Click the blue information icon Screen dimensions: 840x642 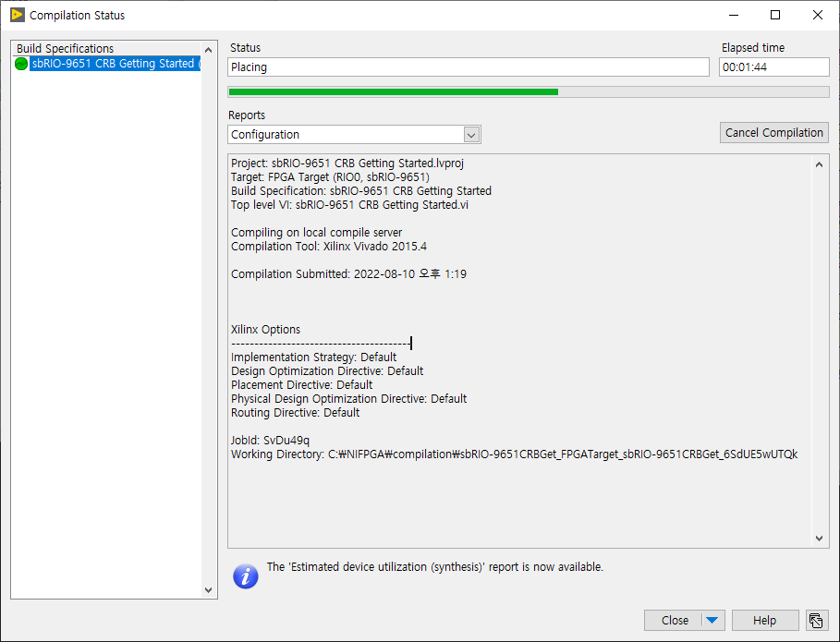pos(246,576)
